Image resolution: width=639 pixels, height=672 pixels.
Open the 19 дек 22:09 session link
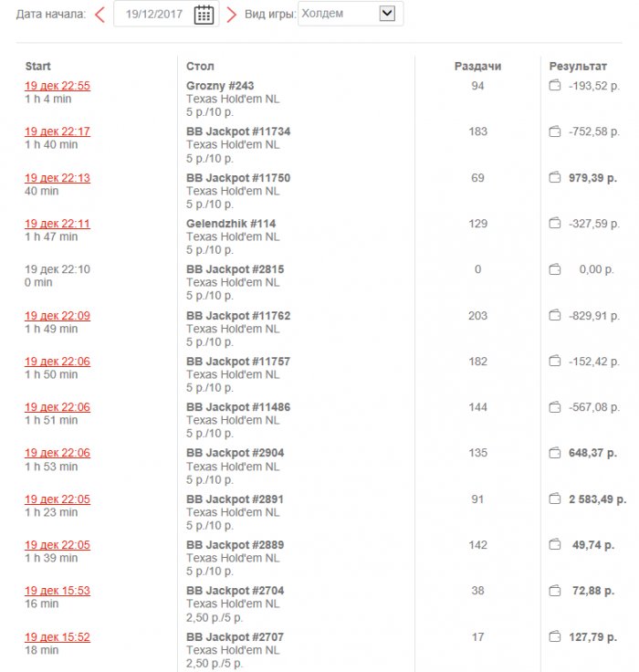[57, 316]
